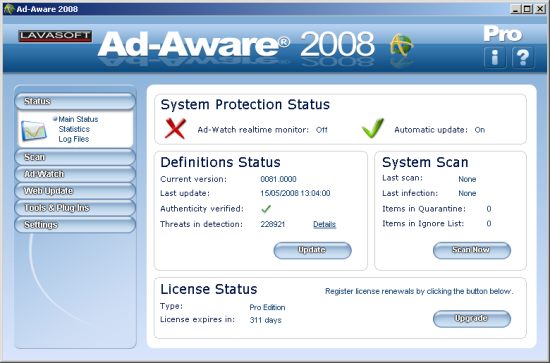Click the License Status heading
550x363 pixels.
pos(209,289)
